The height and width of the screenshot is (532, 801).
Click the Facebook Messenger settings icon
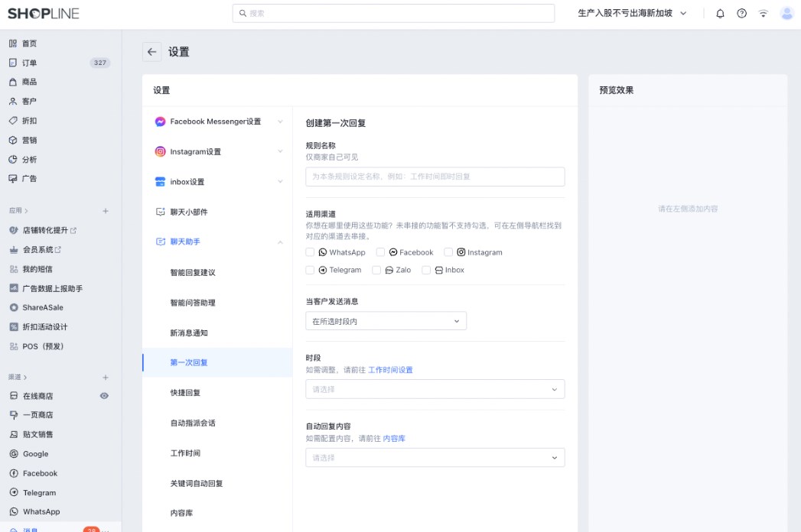(x=161, y=122)
